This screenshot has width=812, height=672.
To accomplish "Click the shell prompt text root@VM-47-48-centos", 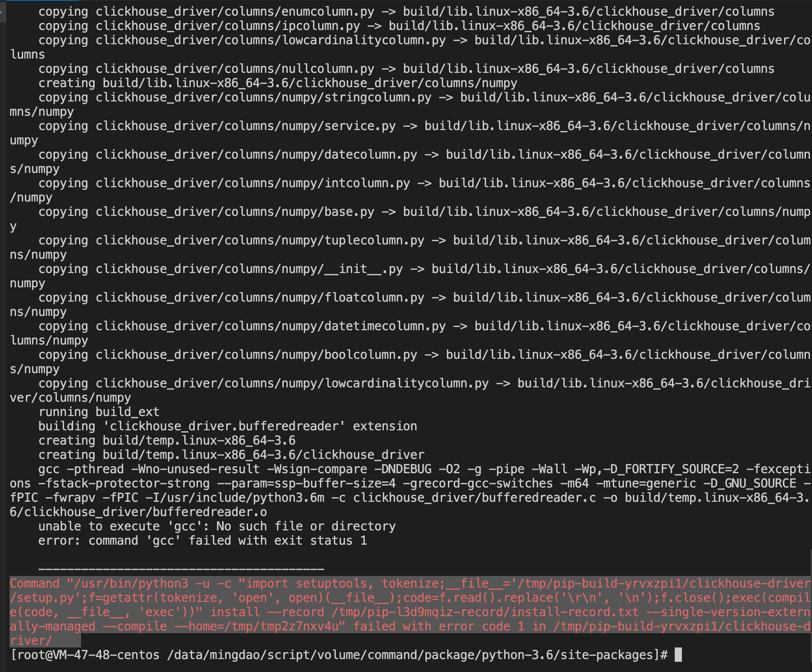I will tap(88, 655).
